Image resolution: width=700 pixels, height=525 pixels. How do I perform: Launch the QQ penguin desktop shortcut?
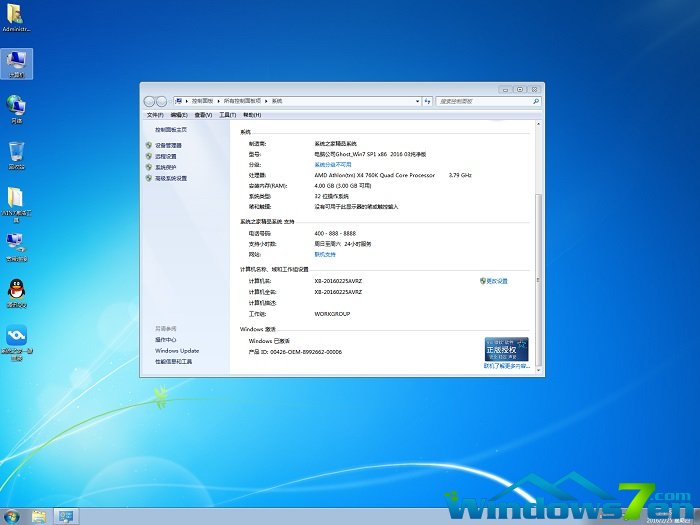17,291
